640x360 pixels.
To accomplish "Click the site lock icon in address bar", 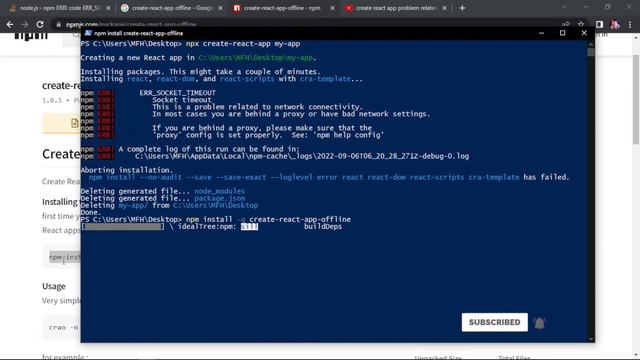I will click(59, 24).
